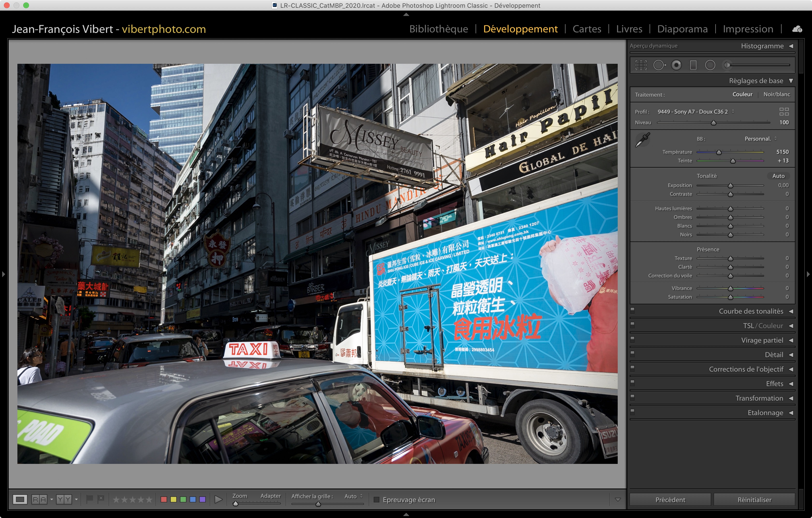Select the Radial Filter tool

click(x=710, y=65)
